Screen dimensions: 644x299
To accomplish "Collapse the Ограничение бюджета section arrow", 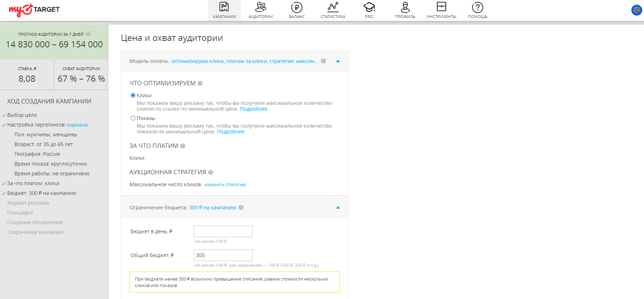I will click(338, 208).
